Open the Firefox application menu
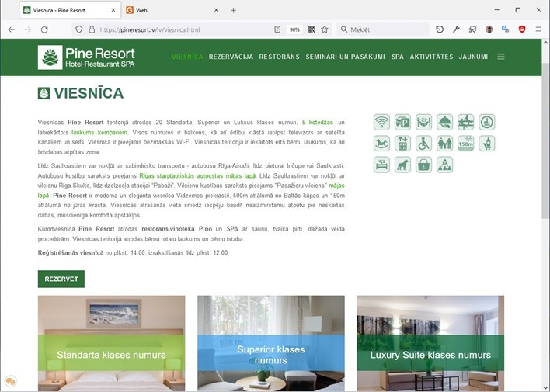 538,29
